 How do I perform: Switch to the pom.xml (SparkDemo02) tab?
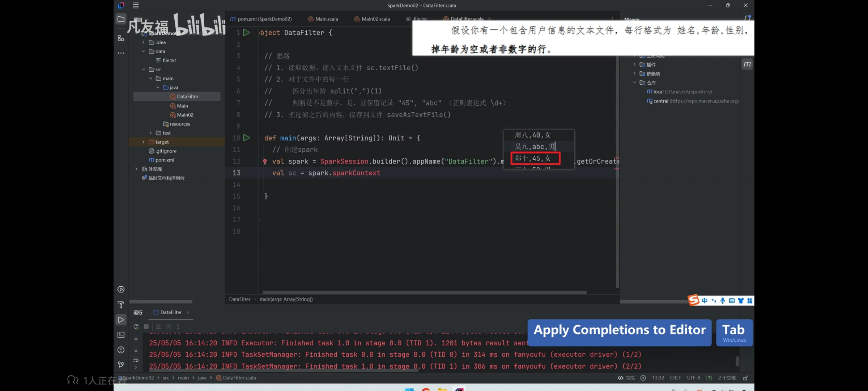pyautogui.click(x=264, y=19)
